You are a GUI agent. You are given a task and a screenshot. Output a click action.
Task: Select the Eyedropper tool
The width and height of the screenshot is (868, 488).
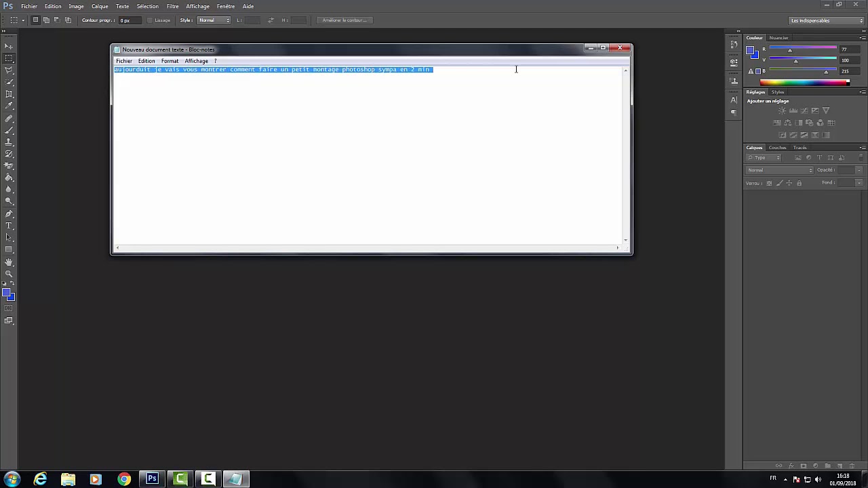[x=9, y=104]
